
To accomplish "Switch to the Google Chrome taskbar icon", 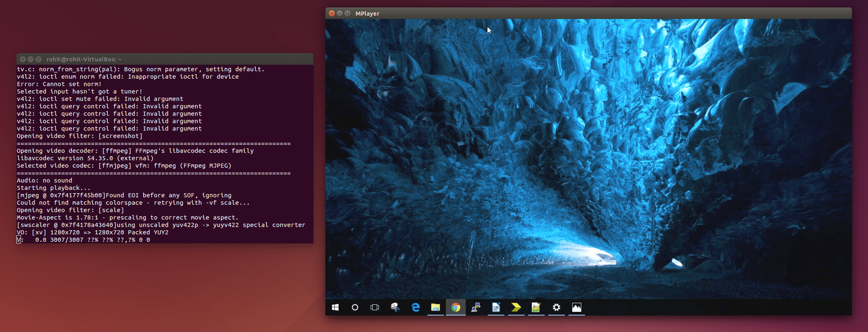I will [x=455, y=307].
